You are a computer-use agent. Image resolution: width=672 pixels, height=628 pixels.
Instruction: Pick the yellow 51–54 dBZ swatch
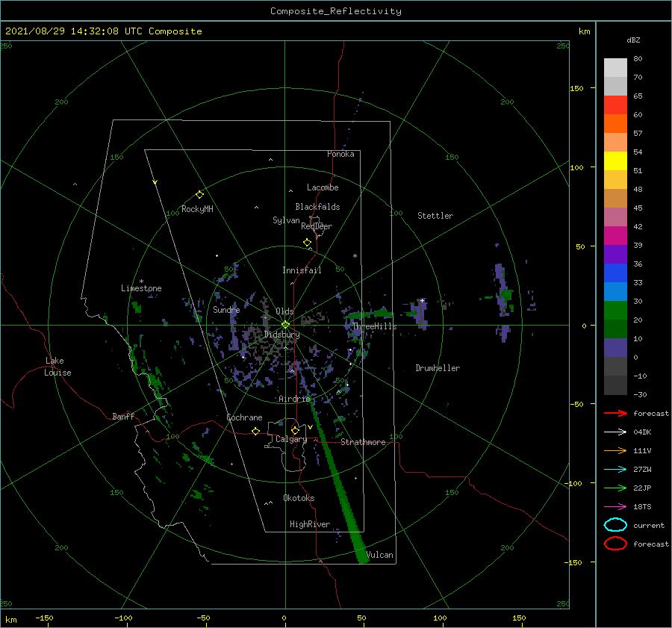[615, 161]
